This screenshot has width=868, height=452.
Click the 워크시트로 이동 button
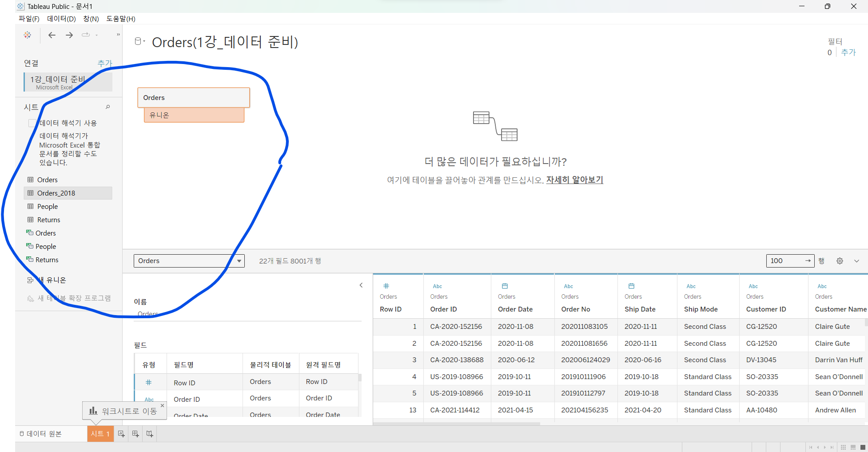point(123,411)
